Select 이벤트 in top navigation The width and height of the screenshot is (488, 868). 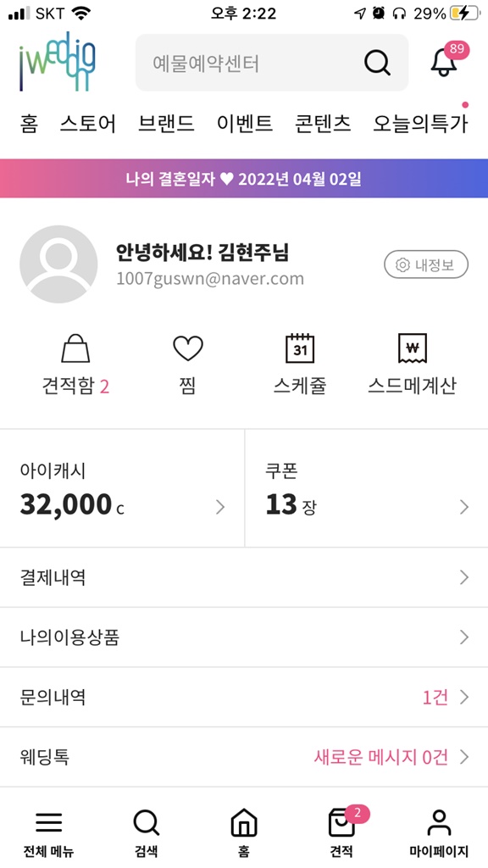tap(245, 124)
